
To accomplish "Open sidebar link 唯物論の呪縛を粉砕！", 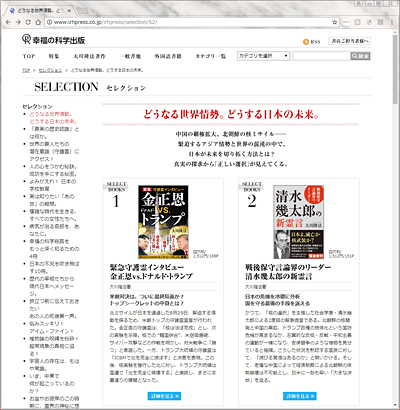I will [x=54, y=346].
